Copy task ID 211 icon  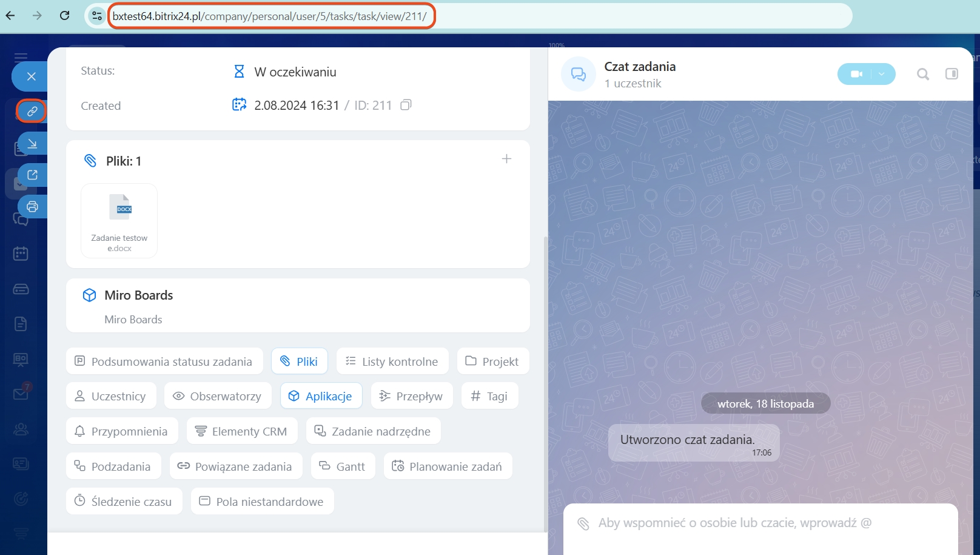coord(406,105)
